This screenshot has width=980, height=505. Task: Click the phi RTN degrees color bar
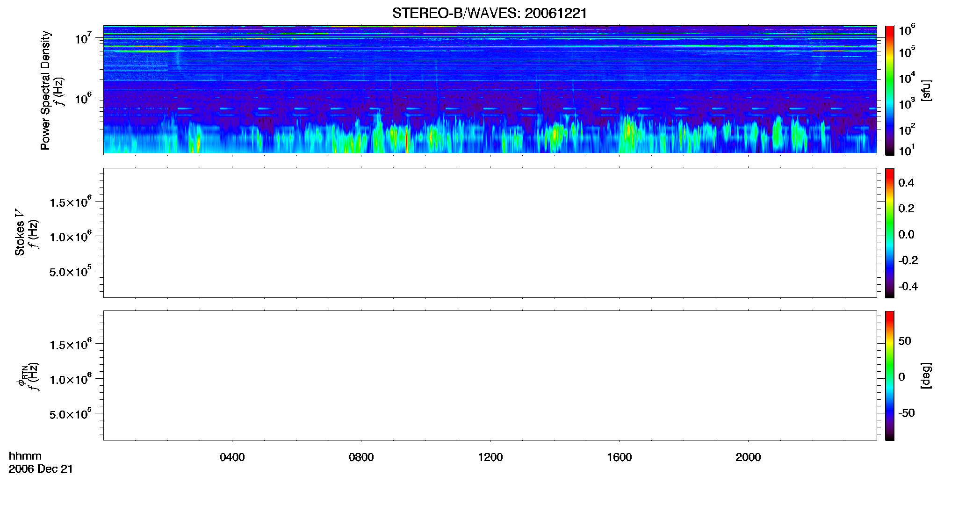pyautogui.click(x=890, y=375)
